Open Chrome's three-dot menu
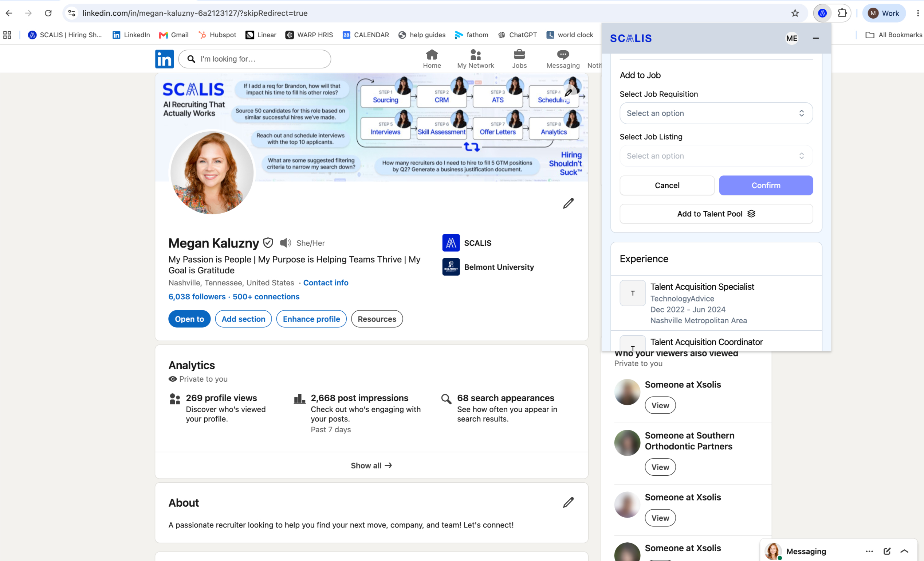Image resolution: width=924 pixels, height=561 pixels. 917,13
